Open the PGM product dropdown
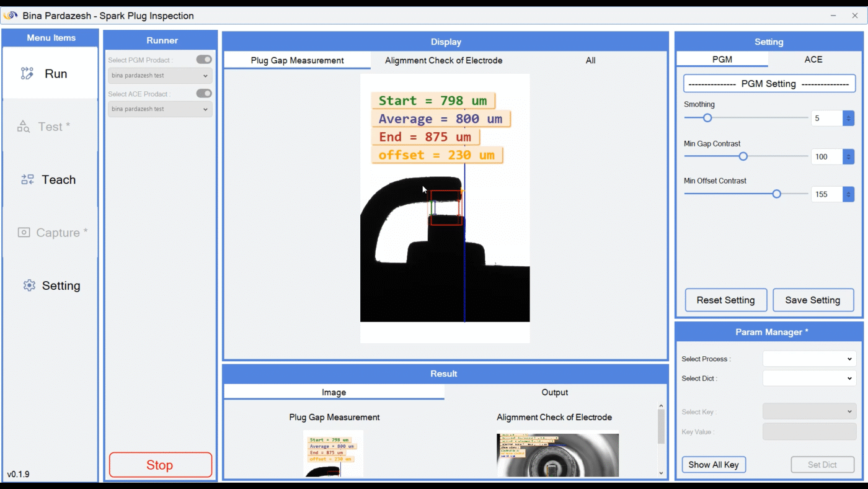Image resolution: width=868 pixels, height=489 pixels. (x=160, y=76)
